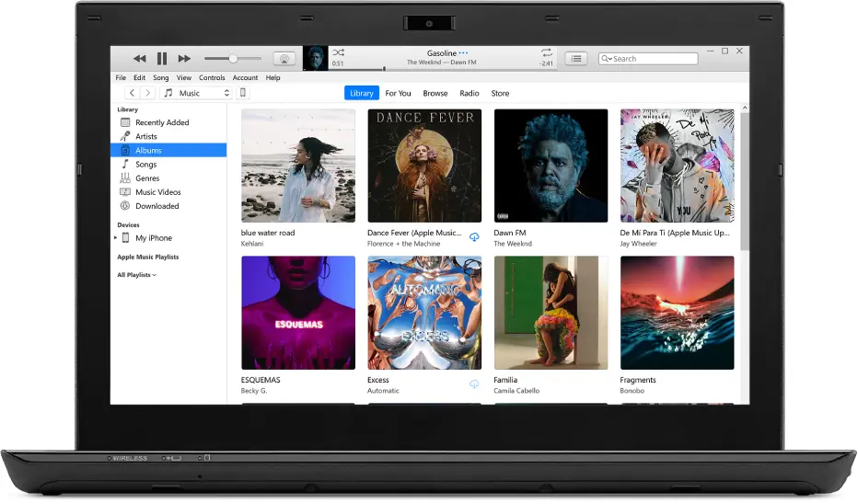
Task: Open the Familia album cover
Action: (x=551, y=313)
